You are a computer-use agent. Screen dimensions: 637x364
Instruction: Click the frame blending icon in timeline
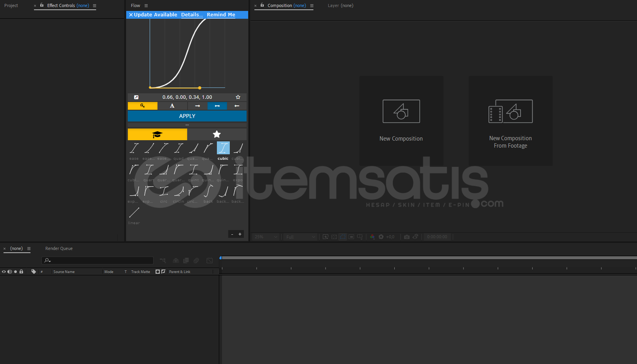click(x=186, y=261)
